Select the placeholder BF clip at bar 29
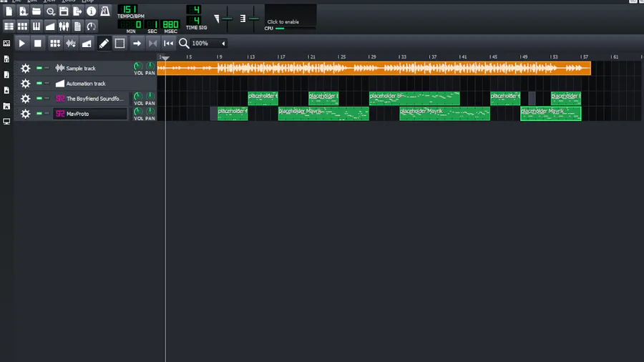 pyautogui.click(x=414, y=99)
